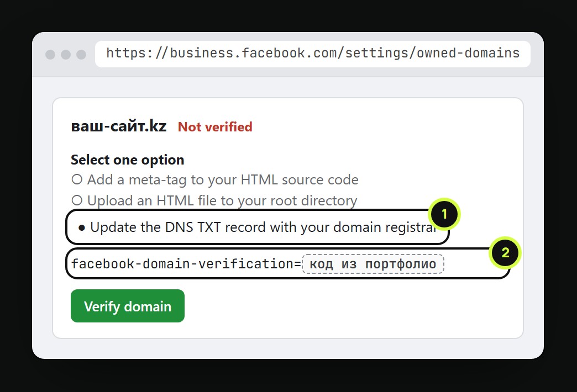The height and width of the screenshot is (392, 577).
Task: Click 'domain registrar' words in highlighted option
Action: tap(385, 227)
